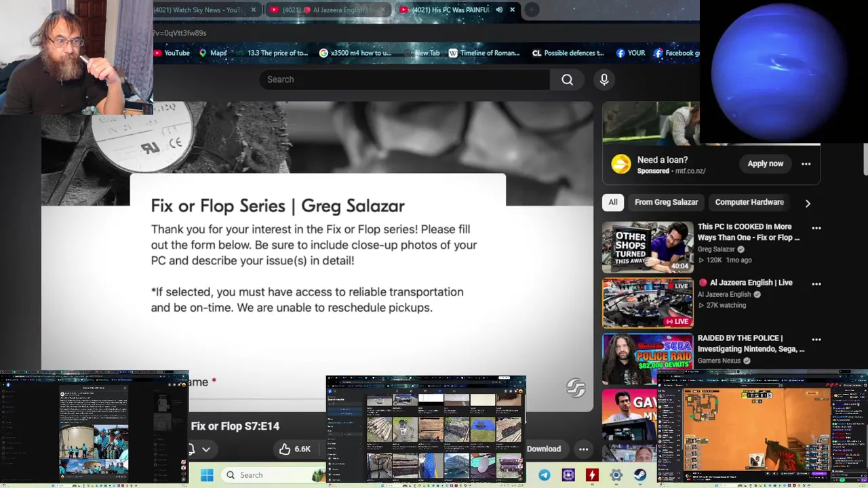Image resolution: width=868 pixels, height=488 pixels.
Task: Open the YouTube bookmark
Action: click(172, 53)
